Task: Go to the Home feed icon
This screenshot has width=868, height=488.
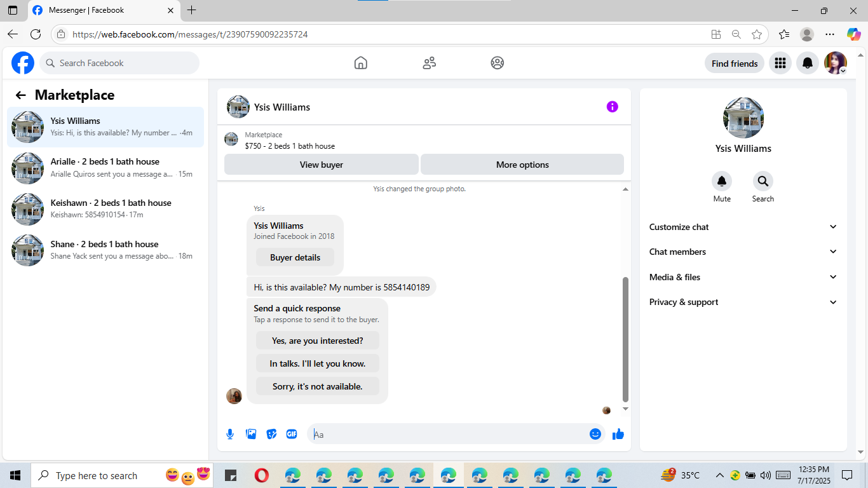Action: (x=361, y=63)
